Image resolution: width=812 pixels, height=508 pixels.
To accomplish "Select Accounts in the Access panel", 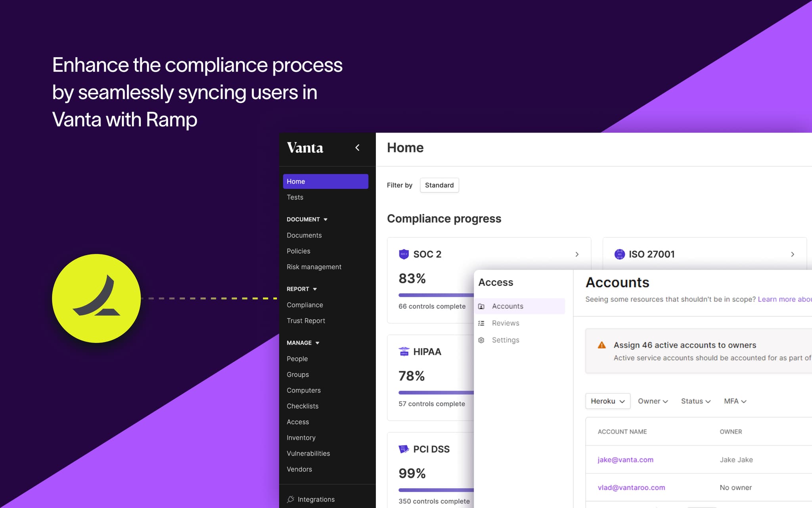I will [507, 306].
